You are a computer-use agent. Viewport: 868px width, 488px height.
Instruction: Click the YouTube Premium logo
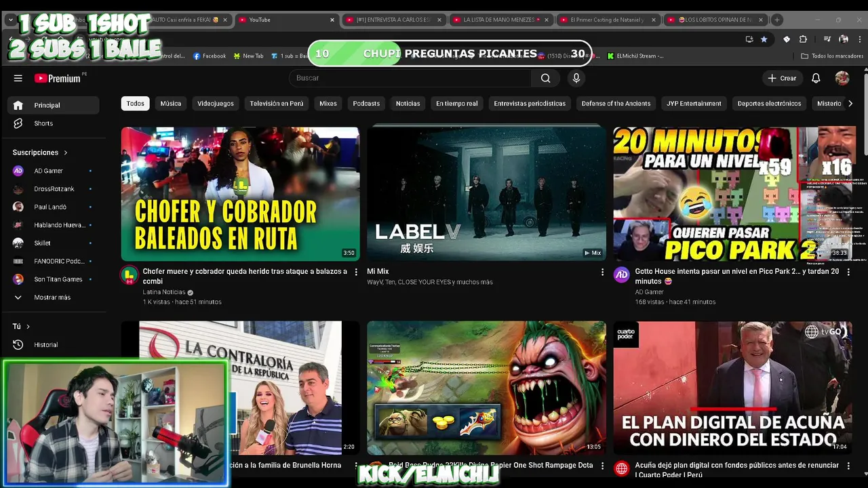point(58,78)
